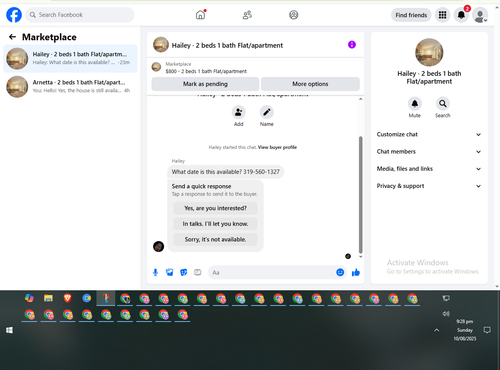The width and height of the screenshot is (500, 370).
Task: Open the emoji picker in message box
Action: pos(340,272)
